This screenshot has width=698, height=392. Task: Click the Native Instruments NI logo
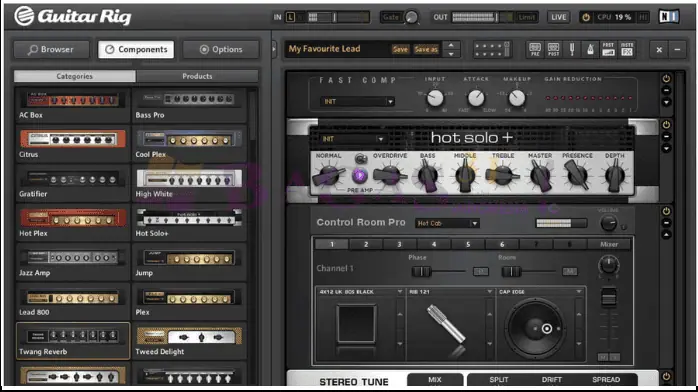(669, 17)
